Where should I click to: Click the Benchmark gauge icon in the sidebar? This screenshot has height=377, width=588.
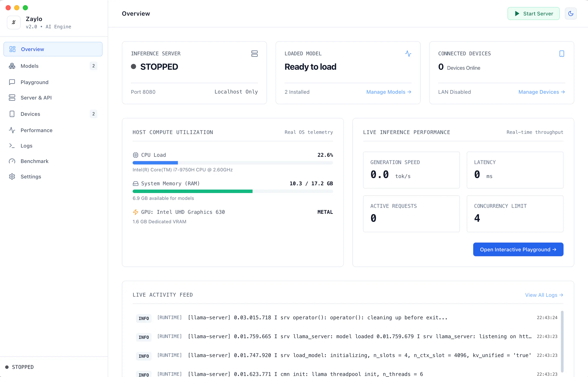(x=12, y=161)
